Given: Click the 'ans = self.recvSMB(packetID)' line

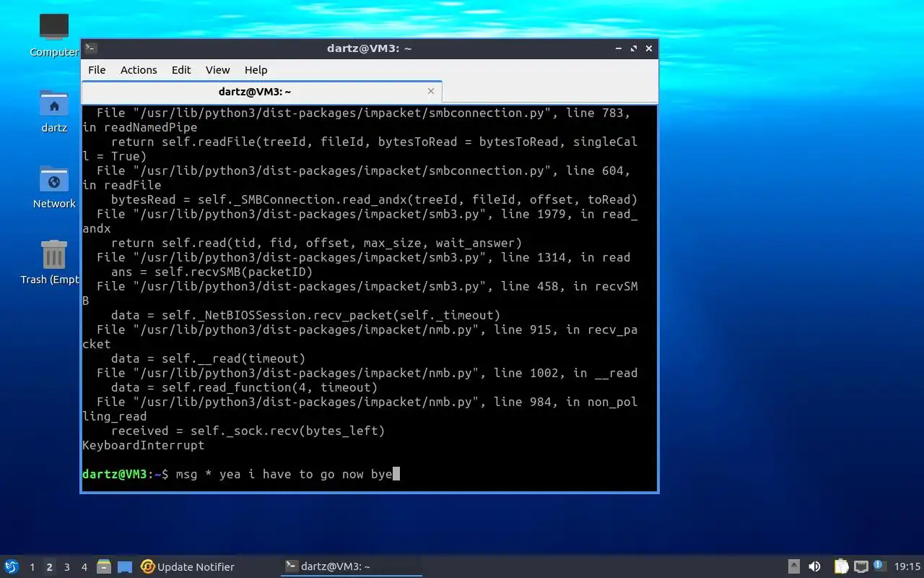Looking at the screenshot, I should tap(212, 272).
